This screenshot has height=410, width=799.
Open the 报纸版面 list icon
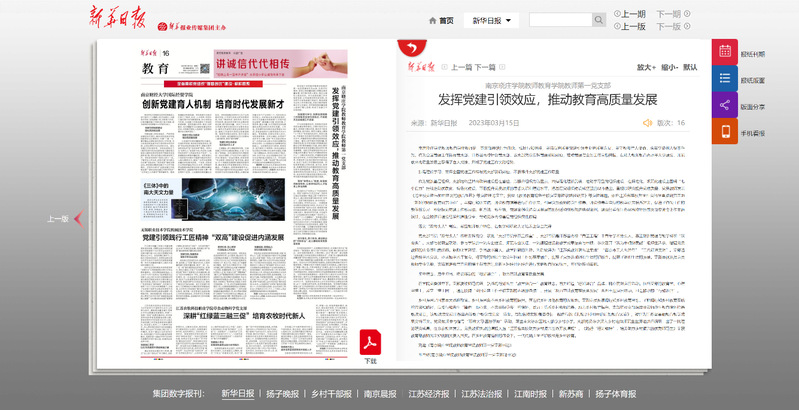[x=725, y=78]
